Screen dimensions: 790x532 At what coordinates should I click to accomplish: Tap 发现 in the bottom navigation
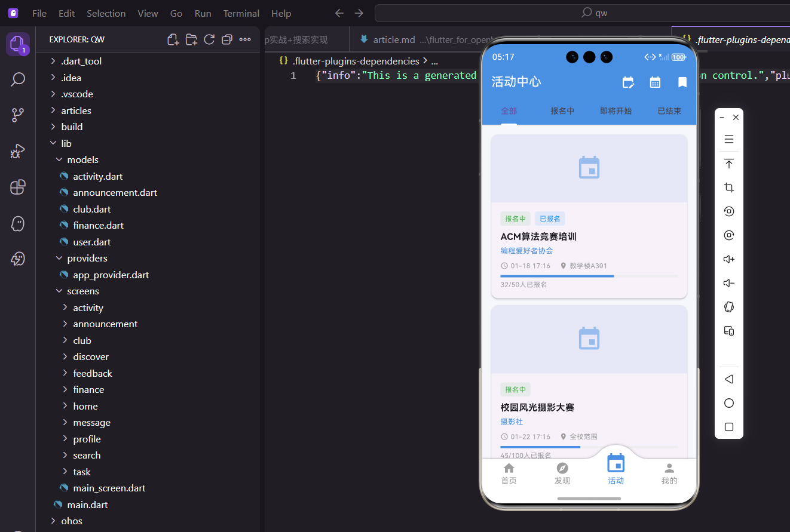coord(562,473)
